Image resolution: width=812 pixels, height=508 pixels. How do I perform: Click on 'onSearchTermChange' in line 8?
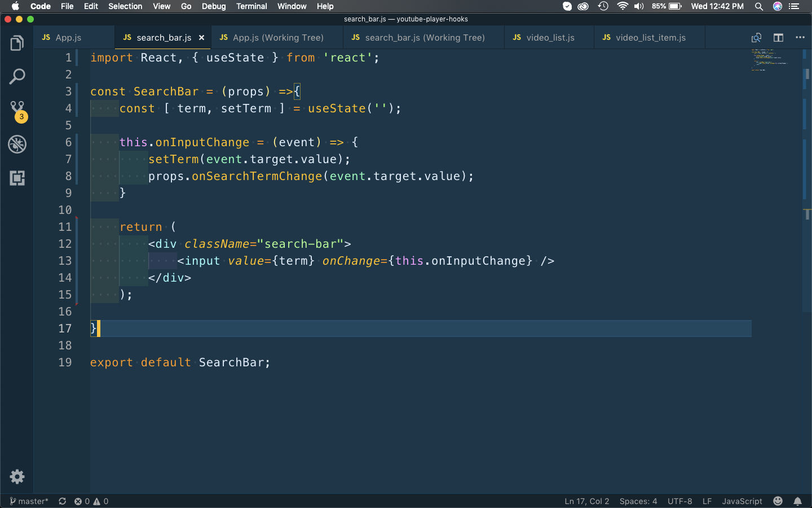point(257,176)
